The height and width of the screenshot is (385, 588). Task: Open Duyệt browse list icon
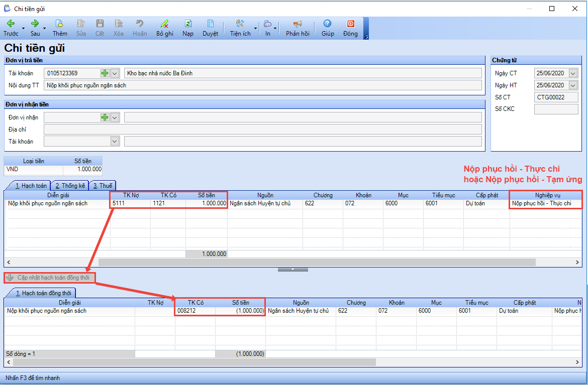pyautogui.click(x=211, y=24)
